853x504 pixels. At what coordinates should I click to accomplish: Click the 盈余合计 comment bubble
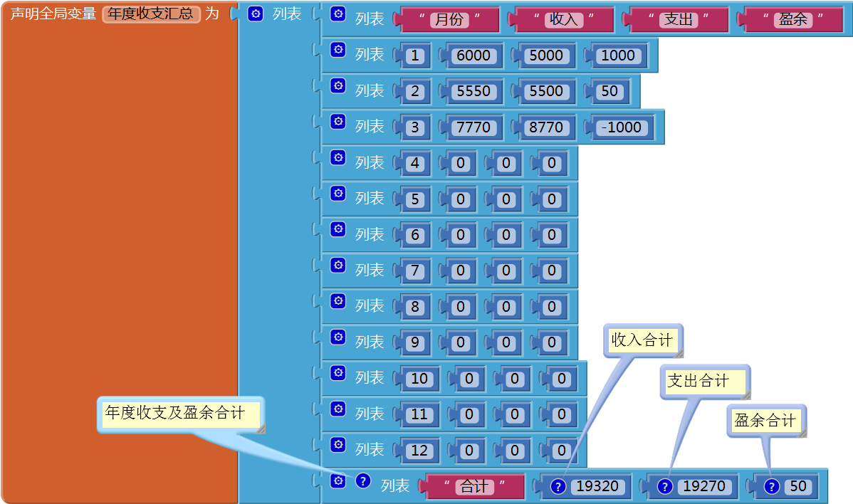(x=767, y=420)
